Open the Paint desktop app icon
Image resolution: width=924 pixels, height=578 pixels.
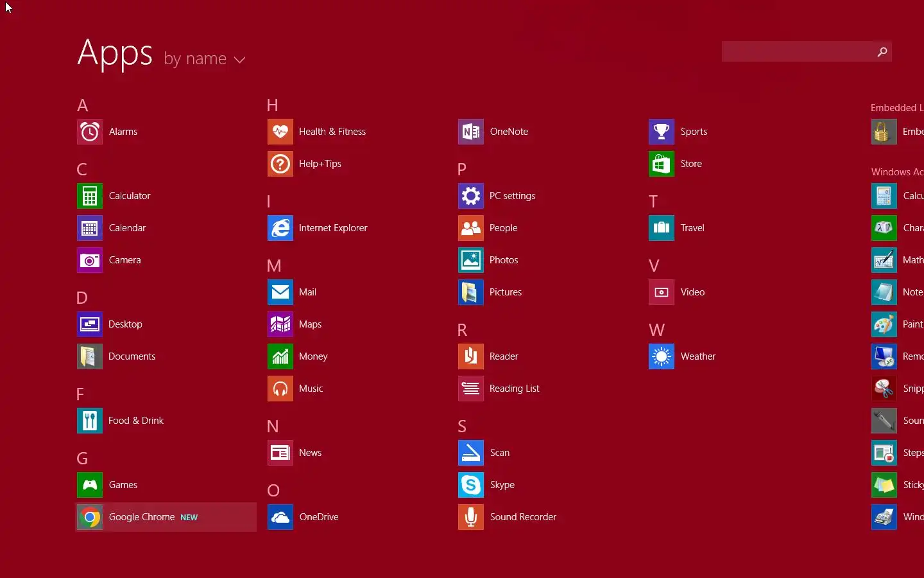pyautogui.click(x=884, y=324)
